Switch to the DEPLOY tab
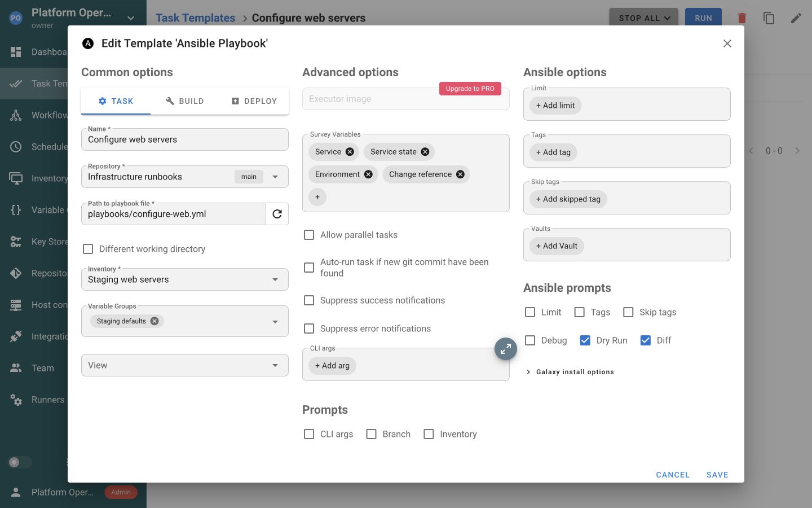This screenshot has height=508, width=812. point(254,101)
